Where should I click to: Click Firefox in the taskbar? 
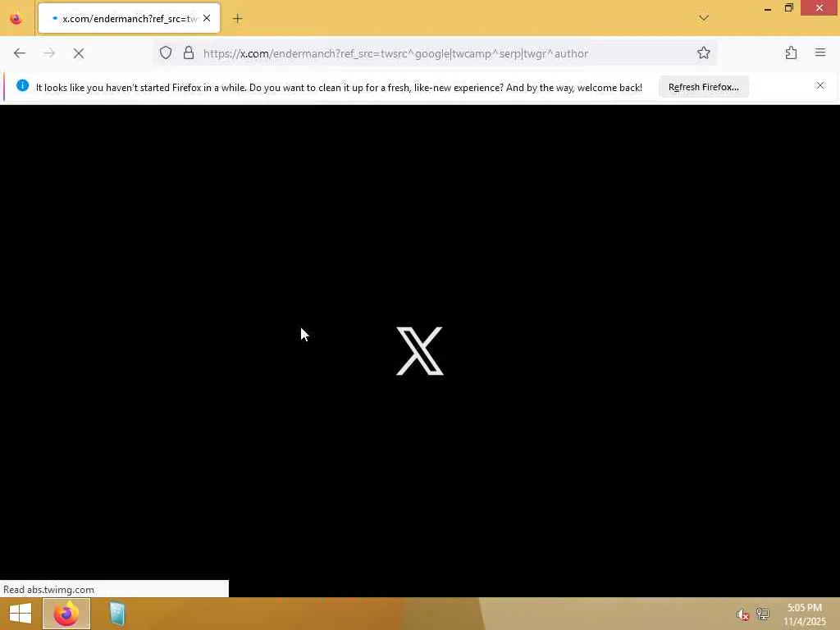coord(66,614)
